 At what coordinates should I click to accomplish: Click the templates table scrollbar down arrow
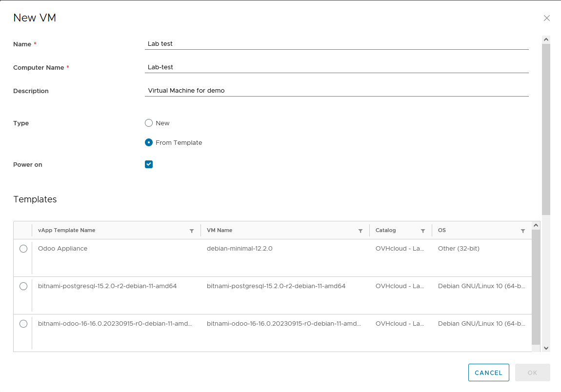click(x=536, y=347)
